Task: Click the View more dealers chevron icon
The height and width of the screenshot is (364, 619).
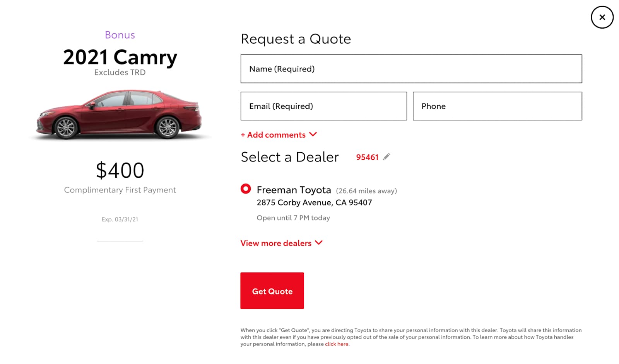Action: (319, 243)
